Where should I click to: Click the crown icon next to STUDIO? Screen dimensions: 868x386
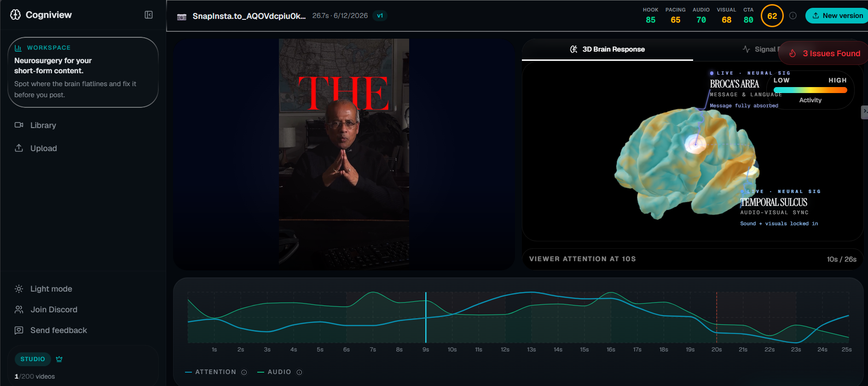[x=59, y=359]
